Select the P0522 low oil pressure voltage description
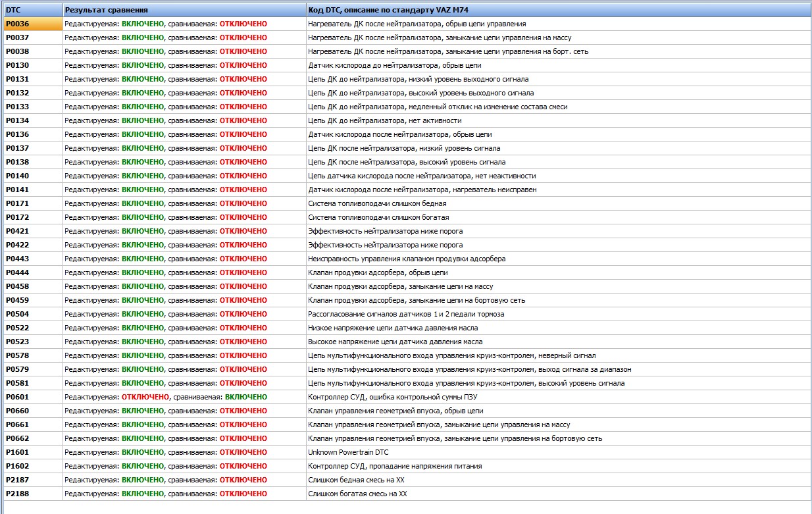Screen dimensions: 812x514 393,328
